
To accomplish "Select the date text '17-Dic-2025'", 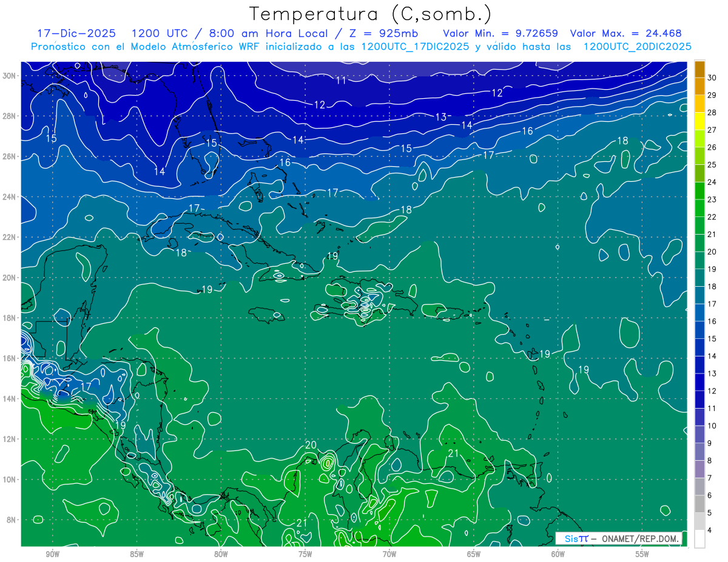I will 75,33.
